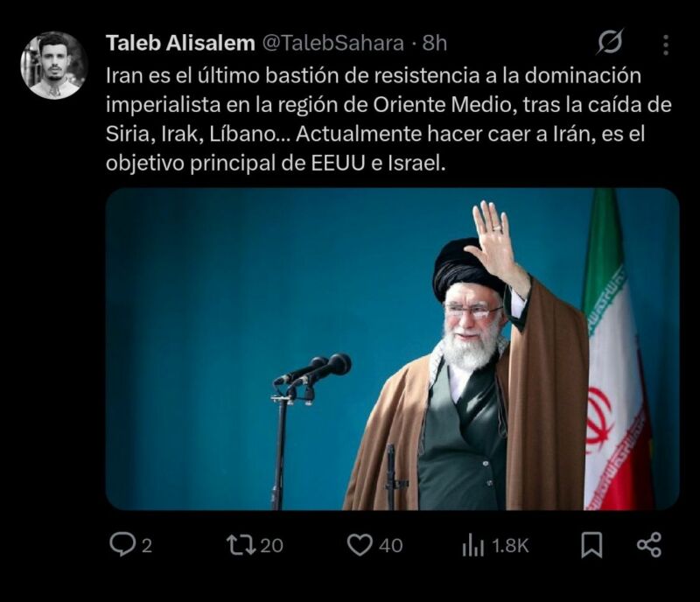Viewport: 700px width, 602px height.
Task: Open Taleb Alisalem's profile picture
Action: [54, 66]
